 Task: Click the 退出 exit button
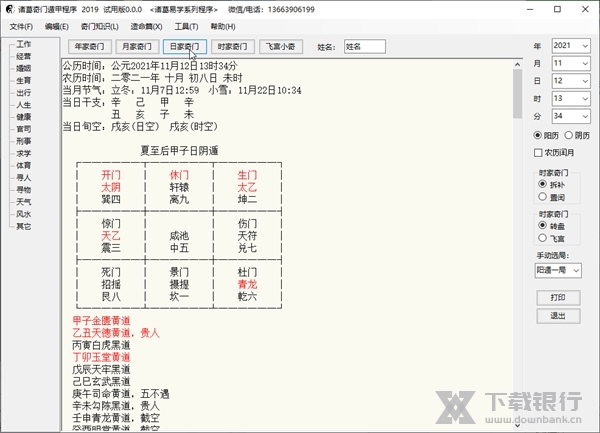click(x=558, y=316)
